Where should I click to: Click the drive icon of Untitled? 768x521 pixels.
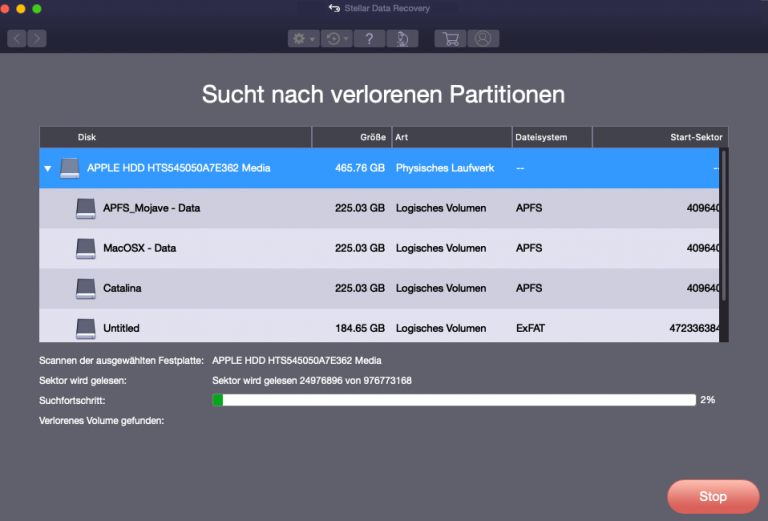click(86, 328)
